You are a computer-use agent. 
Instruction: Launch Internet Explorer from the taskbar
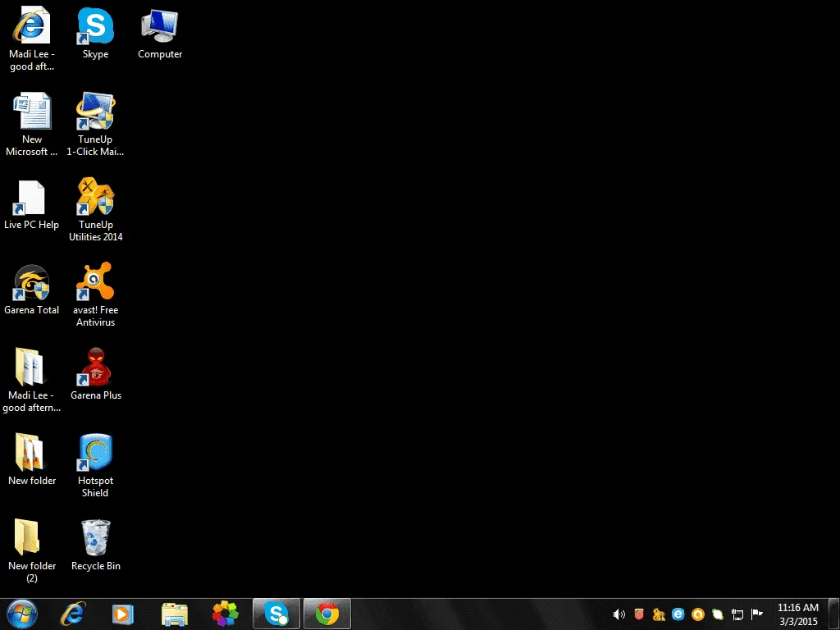pos(73,614)
